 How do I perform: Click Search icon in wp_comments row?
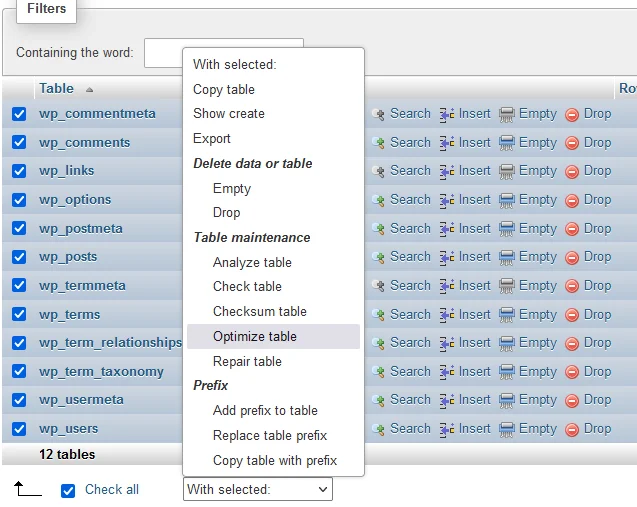tap(378, 143)
